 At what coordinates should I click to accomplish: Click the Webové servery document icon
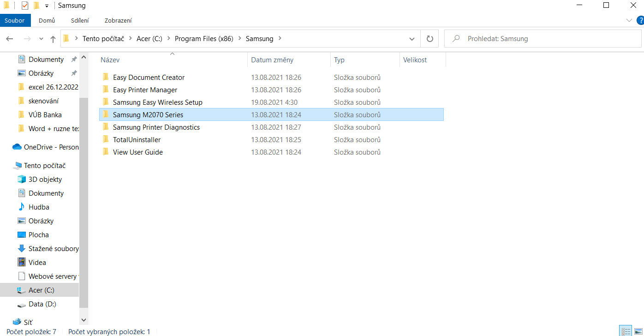[x=21, y=276]
